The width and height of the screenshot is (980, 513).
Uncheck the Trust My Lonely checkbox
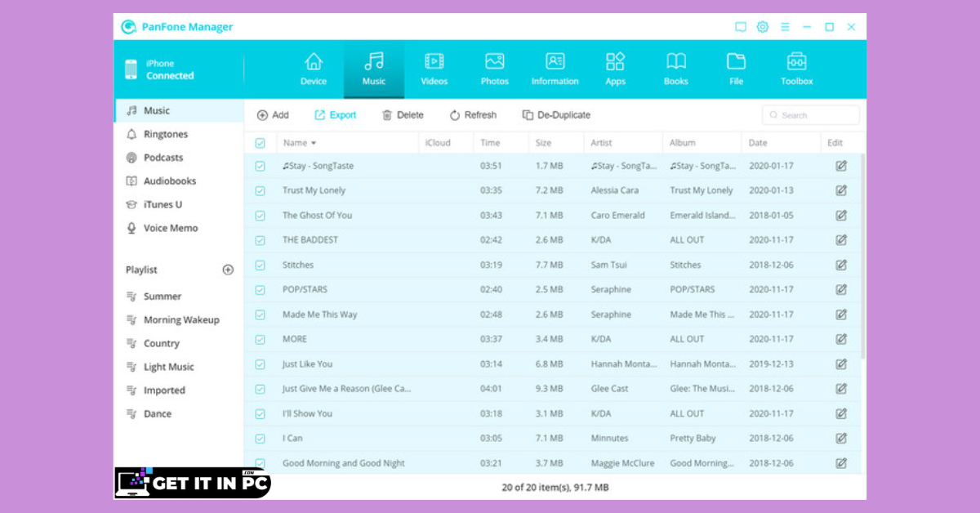click(x=261, y=190)
